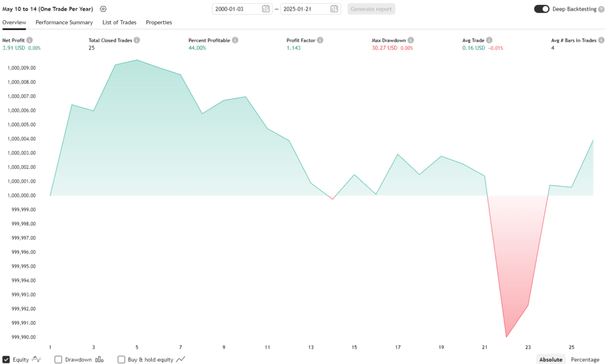Open calendar picker for end date
The image size is (609, 364).
point(334,9)
